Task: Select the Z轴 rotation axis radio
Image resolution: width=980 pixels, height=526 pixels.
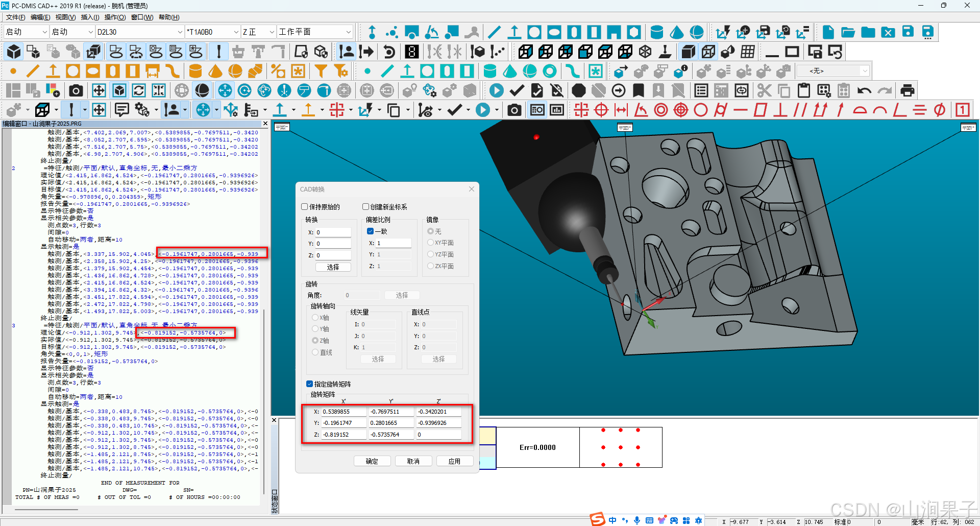Action: [315, 341]
